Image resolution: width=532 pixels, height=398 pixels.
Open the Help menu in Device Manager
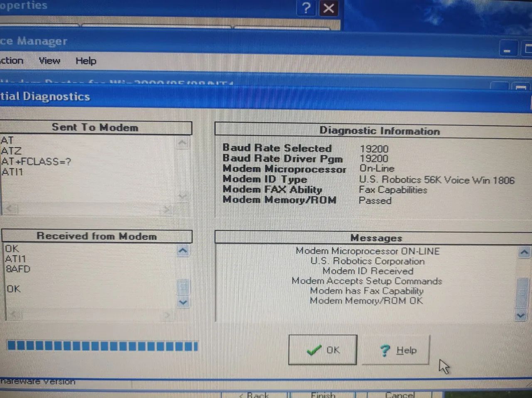click(86, 61)
